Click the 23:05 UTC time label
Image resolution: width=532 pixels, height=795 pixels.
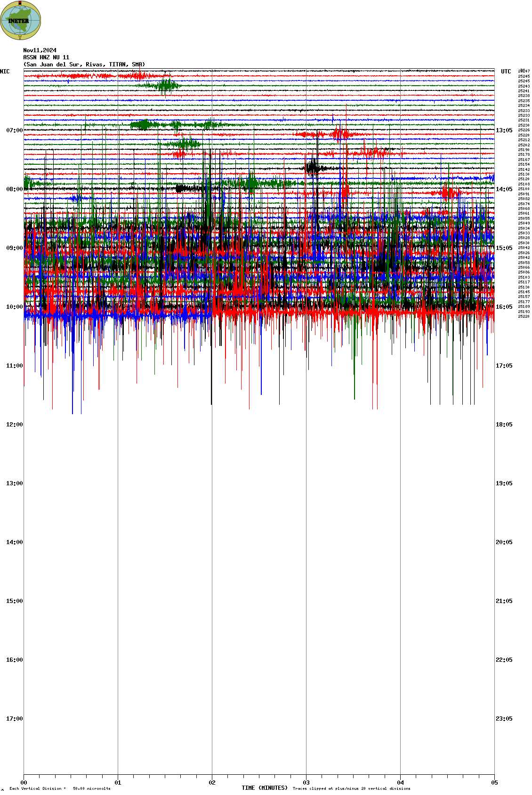point(504,719)
